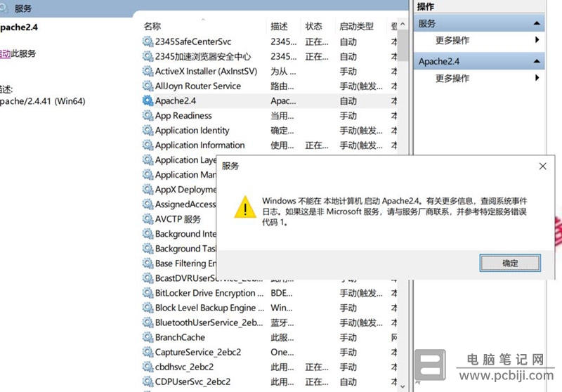Sort services by the 名称 column header
Viewport: 562px width, 392px height.
pyautogui.click(x=152, y=26)
